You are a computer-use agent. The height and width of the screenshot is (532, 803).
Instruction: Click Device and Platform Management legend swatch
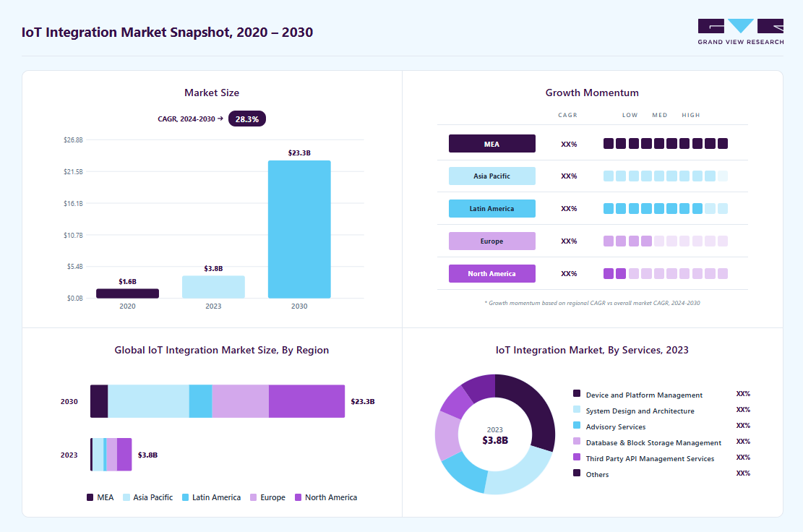click(577, 393)
